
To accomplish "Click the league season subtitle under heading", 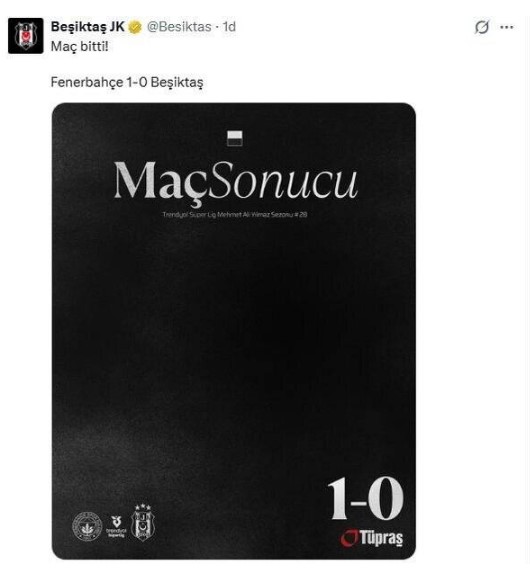I will [x=235, y=215].
